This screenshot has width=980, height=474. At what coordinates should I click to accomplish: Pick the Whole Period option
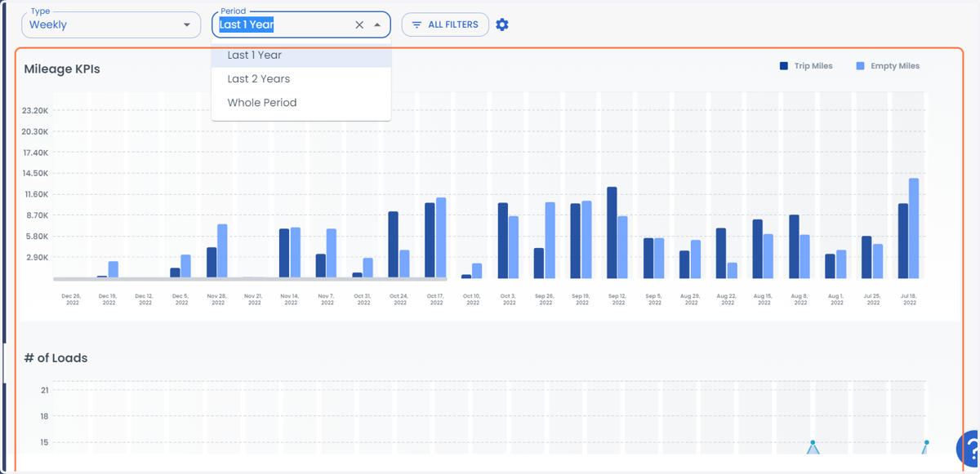[301, 103]
